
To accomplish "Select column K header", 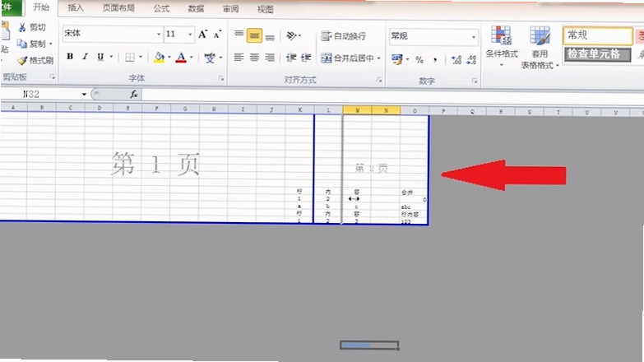I will tap(300, 109).
